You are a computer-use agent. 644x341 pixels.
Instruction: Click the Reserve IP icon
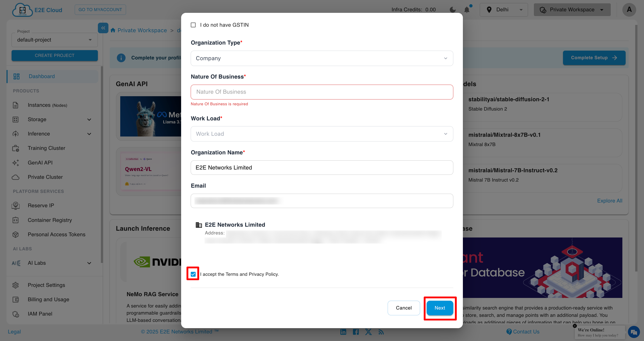[x=16, y=206]
